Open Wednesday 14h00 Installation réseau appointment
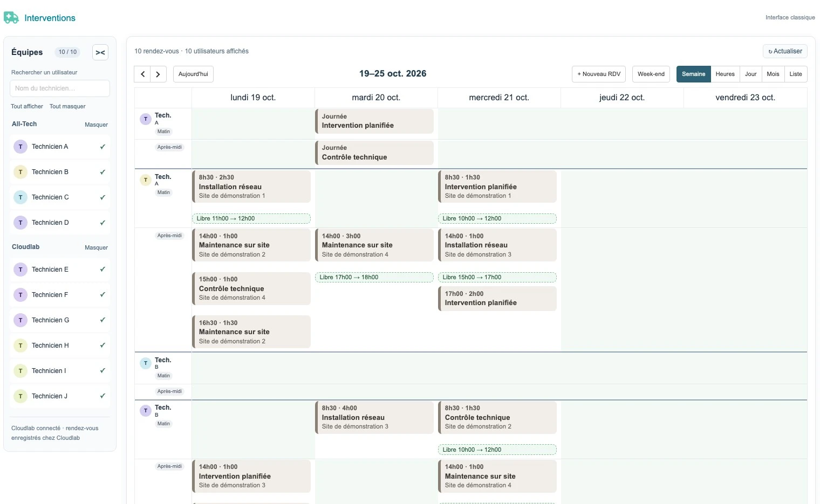Viewport: 820px width, 504px height. coord(497,245)
